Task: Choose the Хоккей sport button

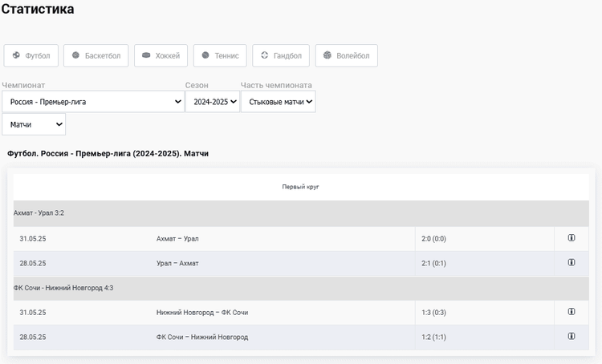Action: point(161,56)
